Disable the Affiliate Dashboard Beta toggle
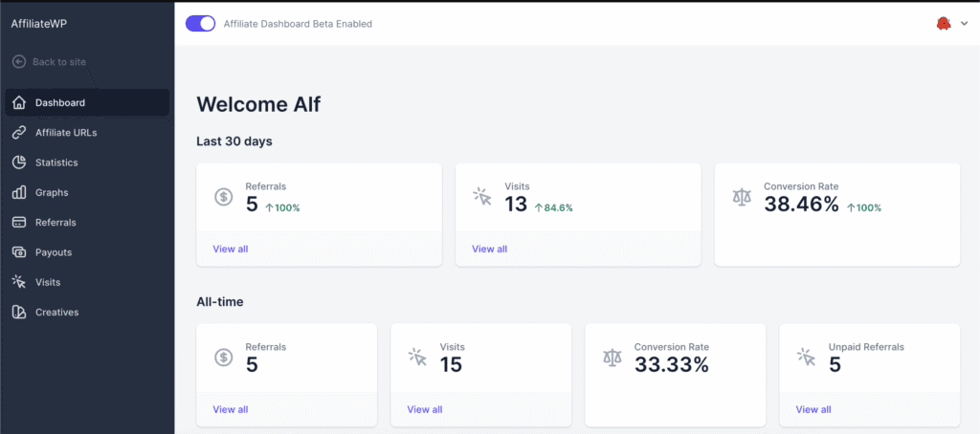Viewport: 980px width, 434px height. coord(200,23)
